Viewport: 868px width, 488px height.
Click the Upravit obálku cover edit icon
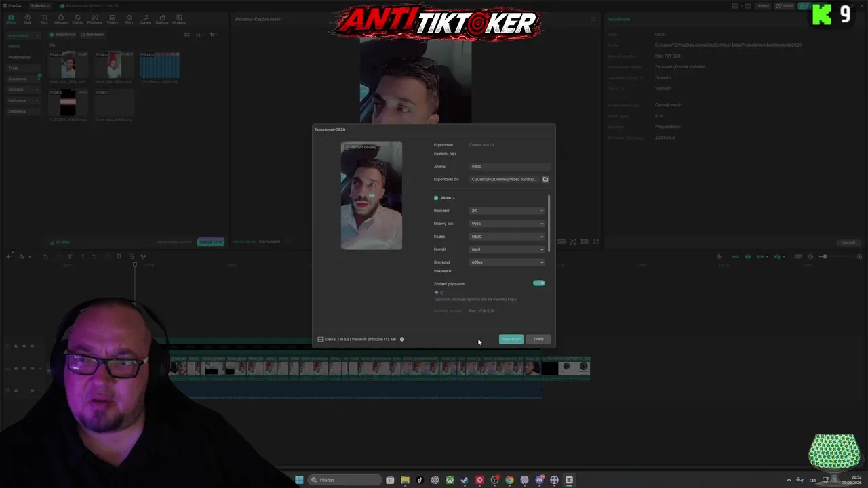(x=347, y=147)
